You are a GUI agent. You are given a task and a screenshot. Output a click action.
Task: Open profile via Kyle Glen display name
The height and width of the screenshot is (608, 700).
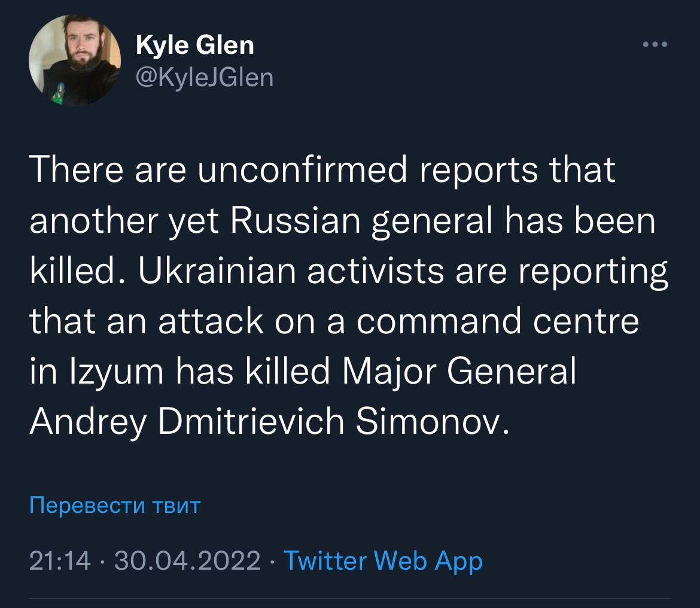[x=195, y=45]
